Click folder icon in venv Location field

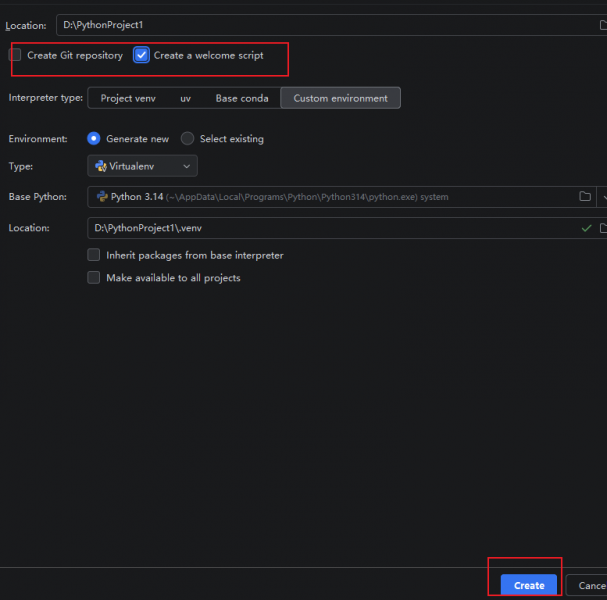coord(603,228)
